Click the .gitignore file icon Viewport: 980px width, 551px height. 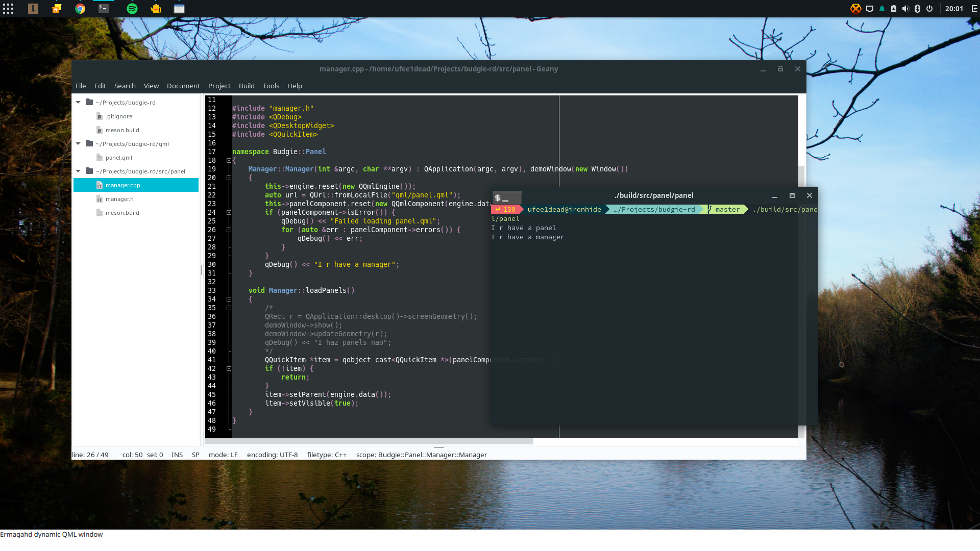(100, 116)
